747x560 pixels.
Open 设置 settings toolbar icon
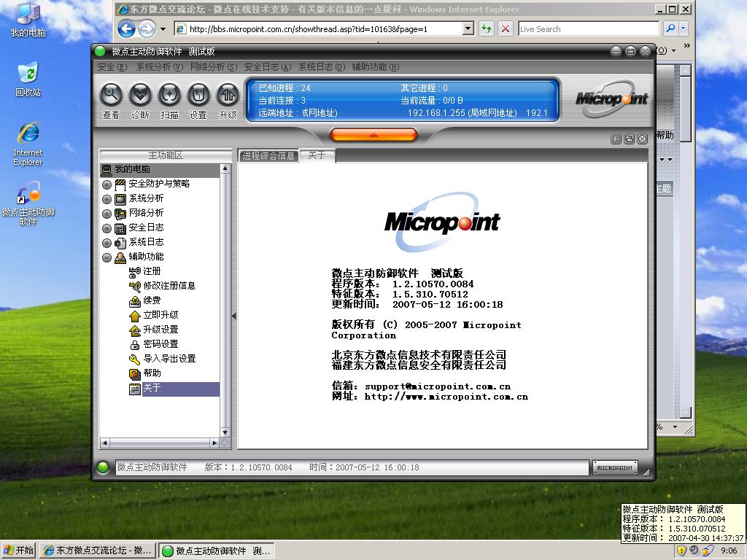[198, 95]
